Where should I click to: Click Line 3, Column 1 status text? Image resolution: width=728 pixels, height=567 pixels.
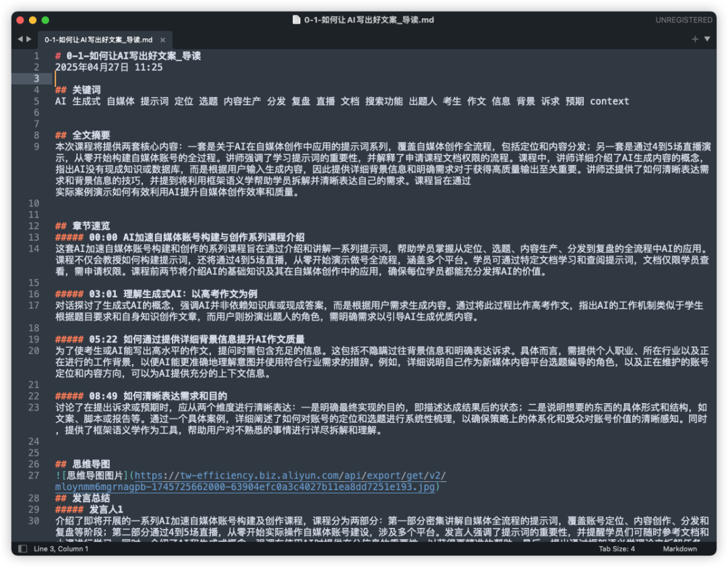tap(61, 549)
